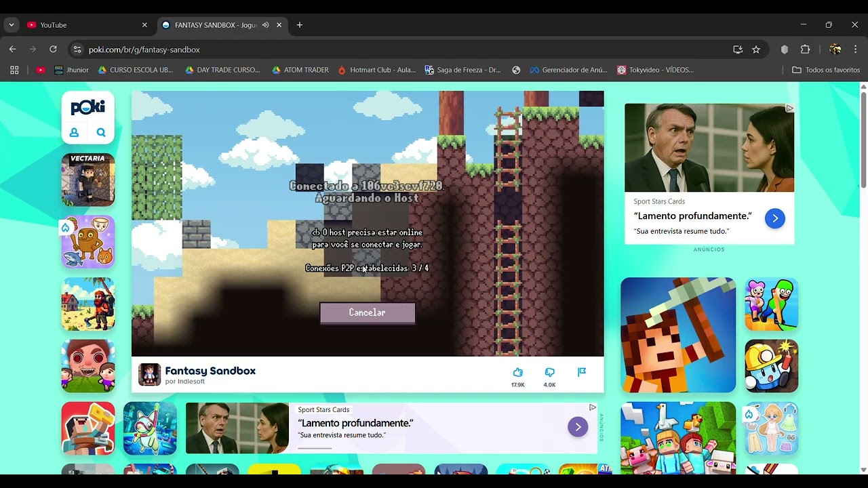The image size is (868, 488).
Task: Click the Fantasy Sandbox game icon
Action: (x=149, y=374)
